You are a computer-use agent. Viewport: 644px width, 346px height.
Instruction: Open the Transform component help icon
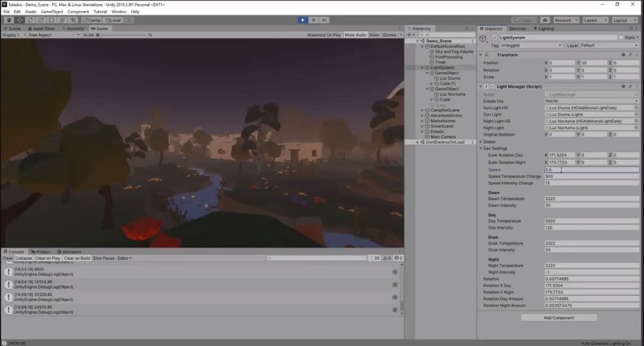pyautogui.click(x=623, y=55)
